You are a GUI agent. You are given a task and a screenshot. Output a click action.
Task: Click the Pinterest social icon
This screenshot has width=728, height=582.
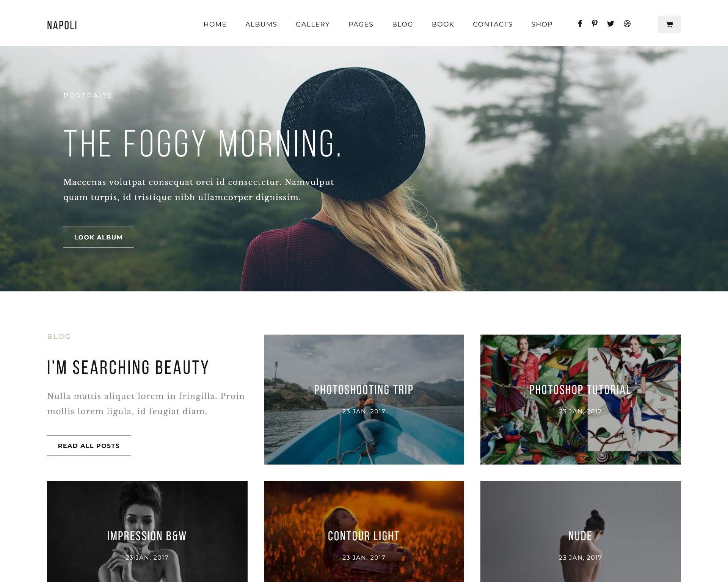coord(595,24)
